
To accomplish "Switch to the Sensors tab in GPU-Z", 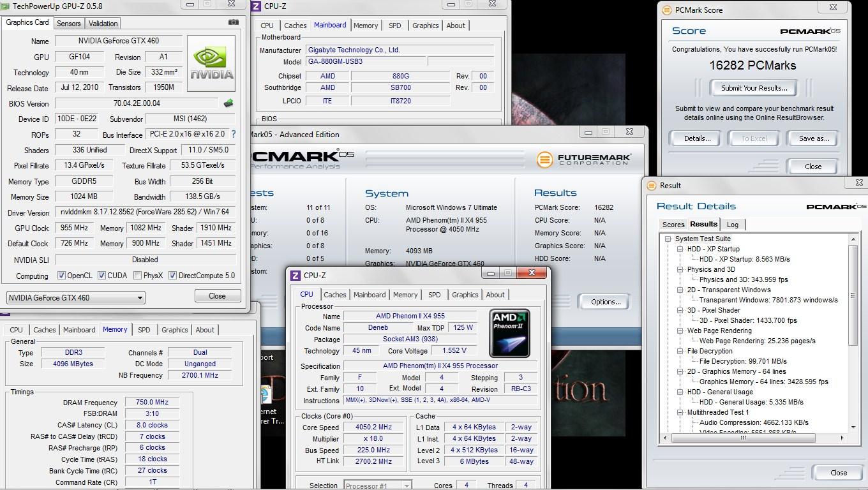I will tap(69, 24).
